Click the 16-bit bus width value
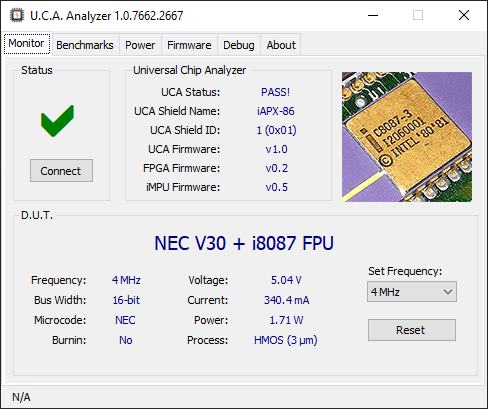The width and height of the screenshot is (488, 409). 126,300
